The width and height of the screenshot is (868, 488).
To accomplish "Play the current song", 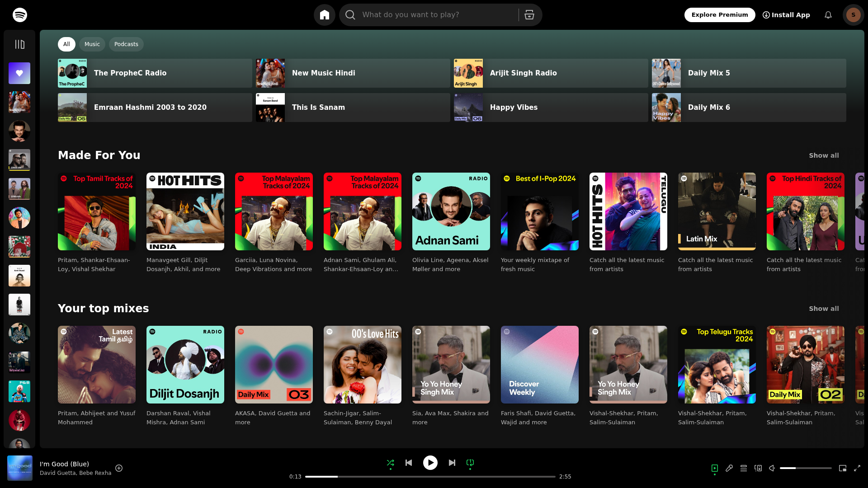I will click(x=430, y=463).
